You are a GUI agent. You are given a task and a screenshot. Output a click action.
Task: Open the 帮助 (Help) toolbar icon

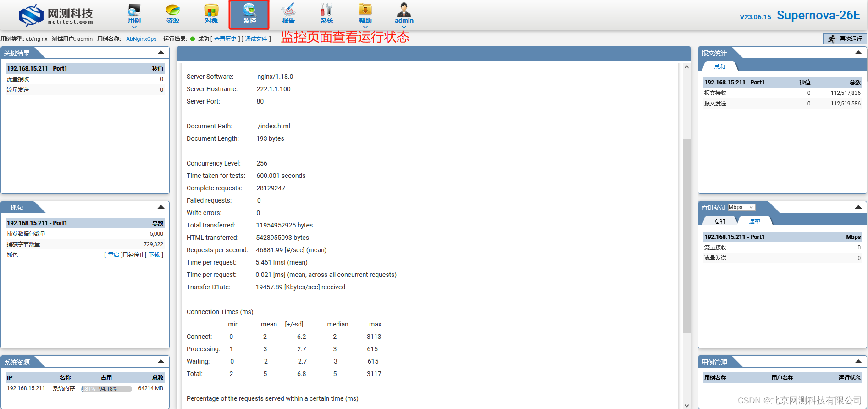click(365, 14)
